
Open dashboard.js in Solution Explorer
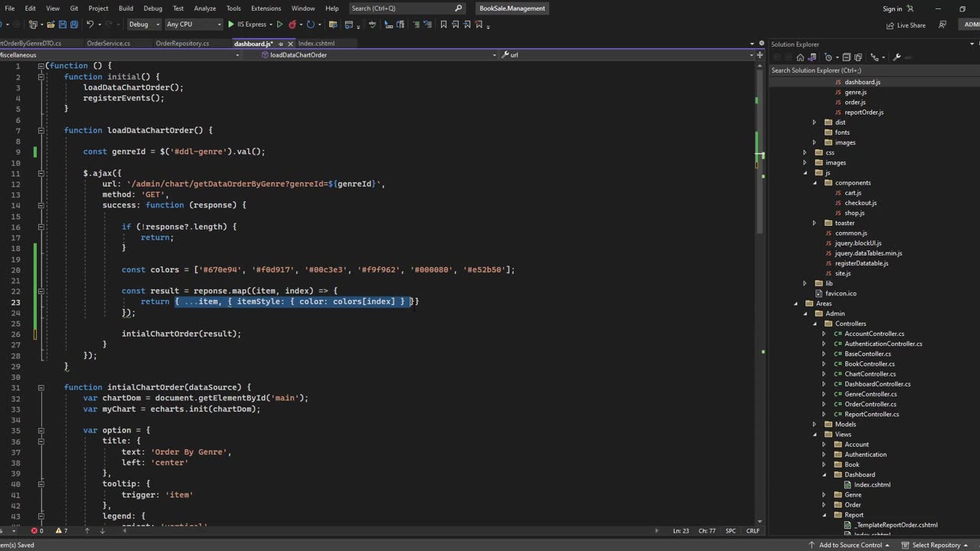coord(862,82)
